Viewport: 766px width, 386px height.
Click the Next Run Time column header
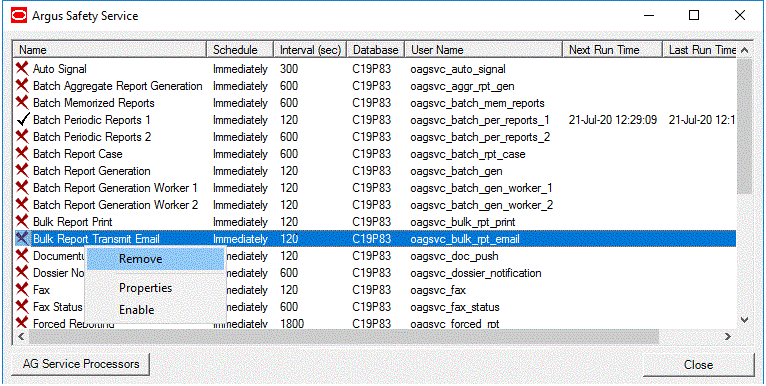[x=613, y=50]
